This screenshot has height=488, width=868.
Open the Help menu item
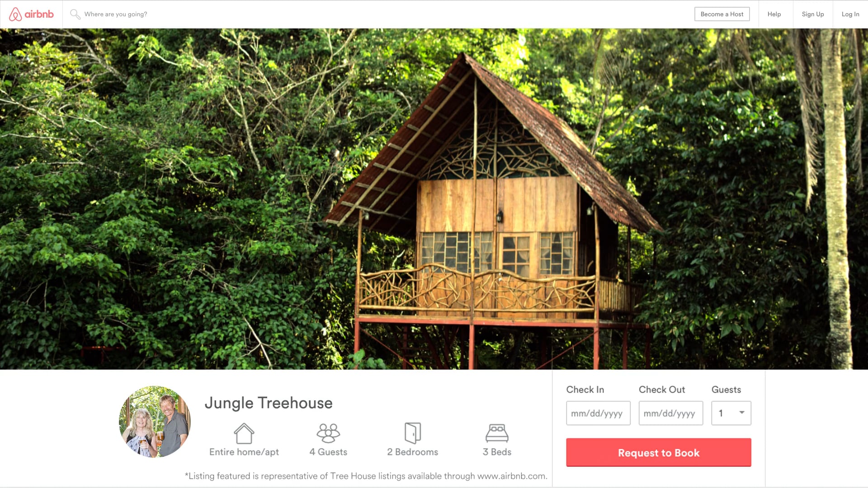[774, 14]
